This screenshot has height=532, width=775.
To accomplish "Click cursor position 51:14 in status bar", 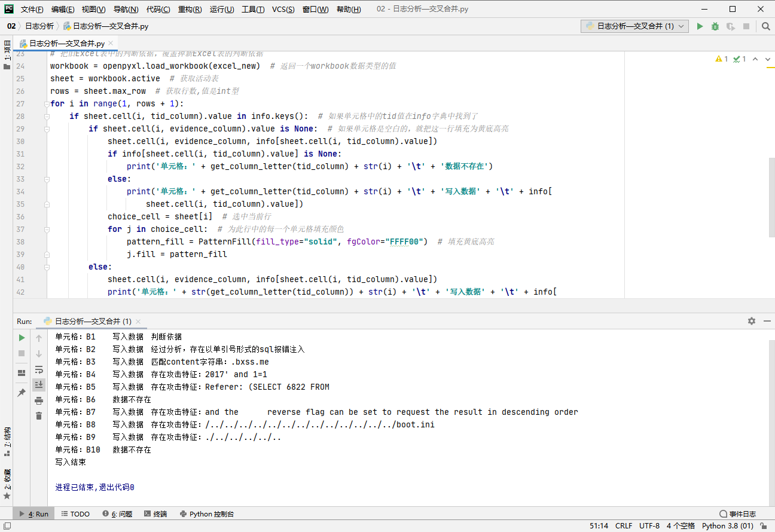I will click(x=599, y=526).
